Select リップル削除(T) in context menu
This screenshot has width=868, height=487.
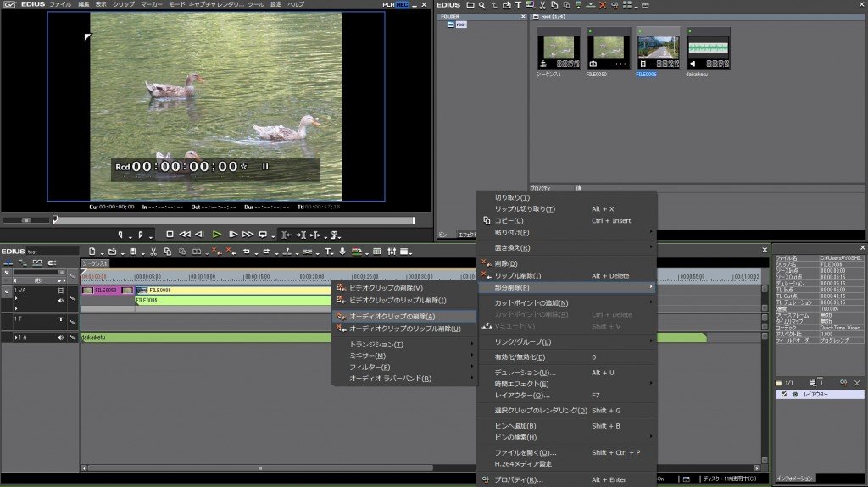coord(567,275)
